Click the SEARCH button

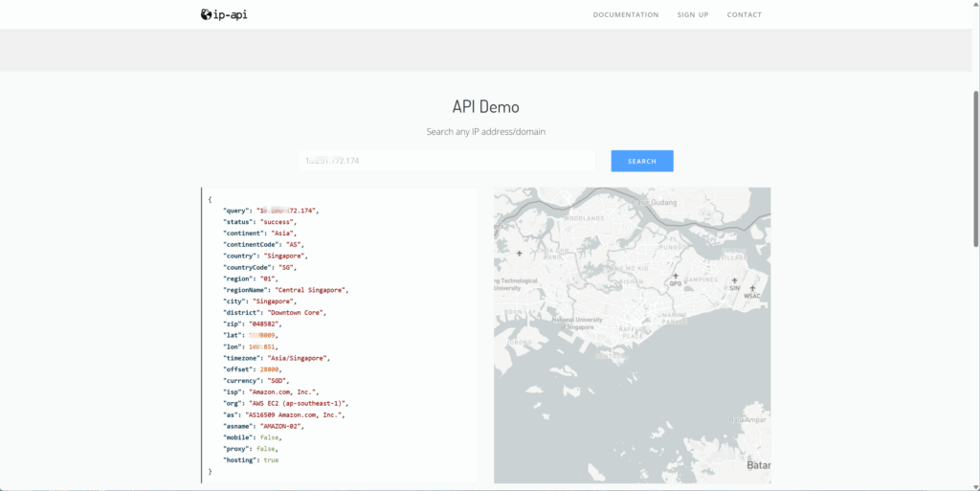tap(642, 161)
